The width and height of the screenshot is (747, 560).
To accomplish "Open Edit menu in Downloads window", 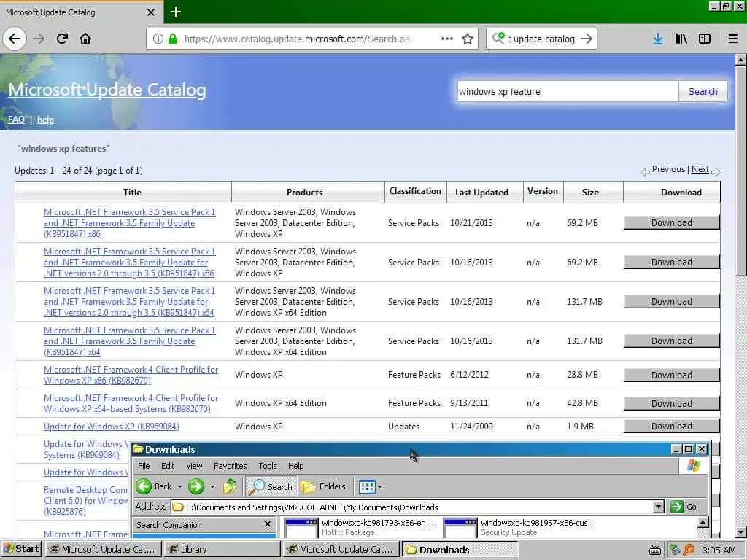I will (x=168, y=466).
